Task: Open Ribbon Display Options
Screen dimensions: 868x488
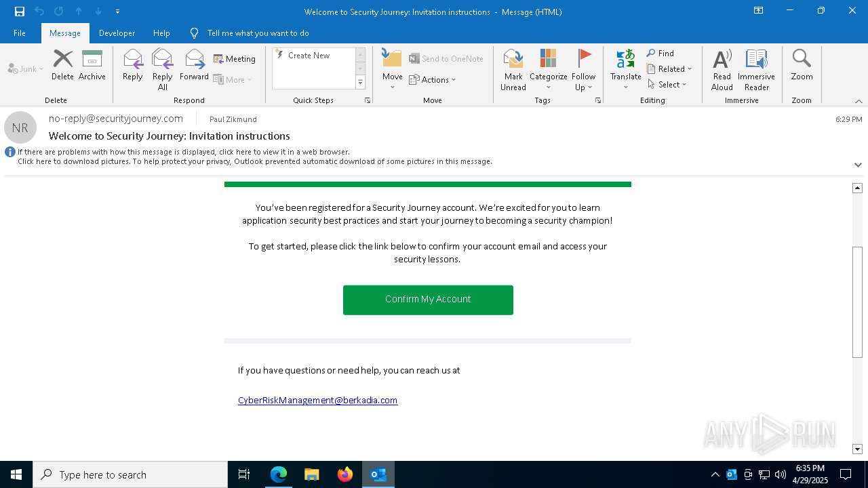Action: tap(759, 11)
